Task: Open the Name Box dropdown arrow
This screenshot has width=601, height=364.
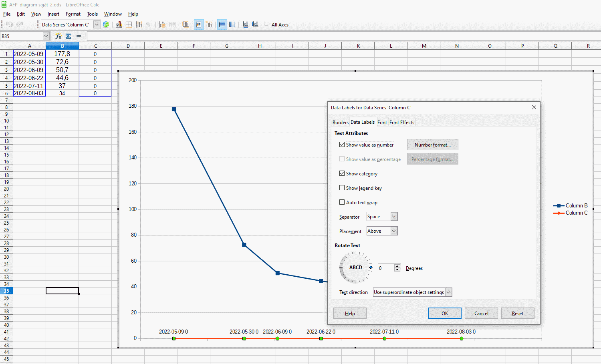Action: coord(46,36)
